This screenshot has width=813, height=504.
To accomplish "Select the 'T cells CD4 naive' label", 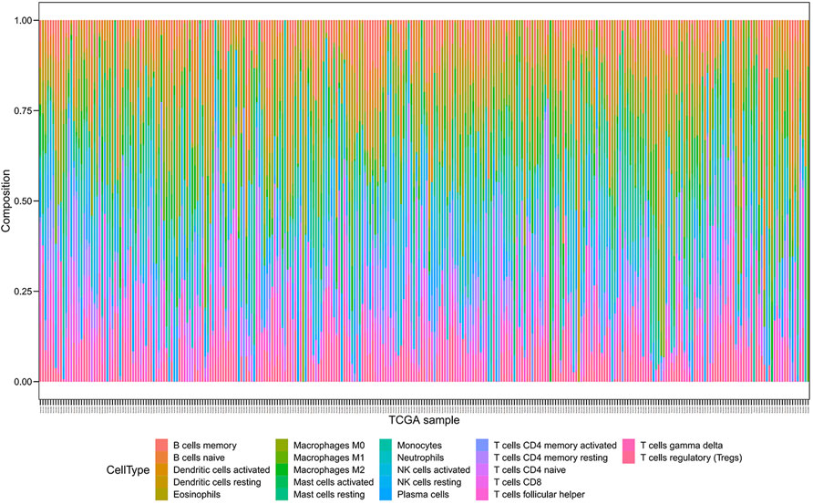I will click(x=530, y=469).
